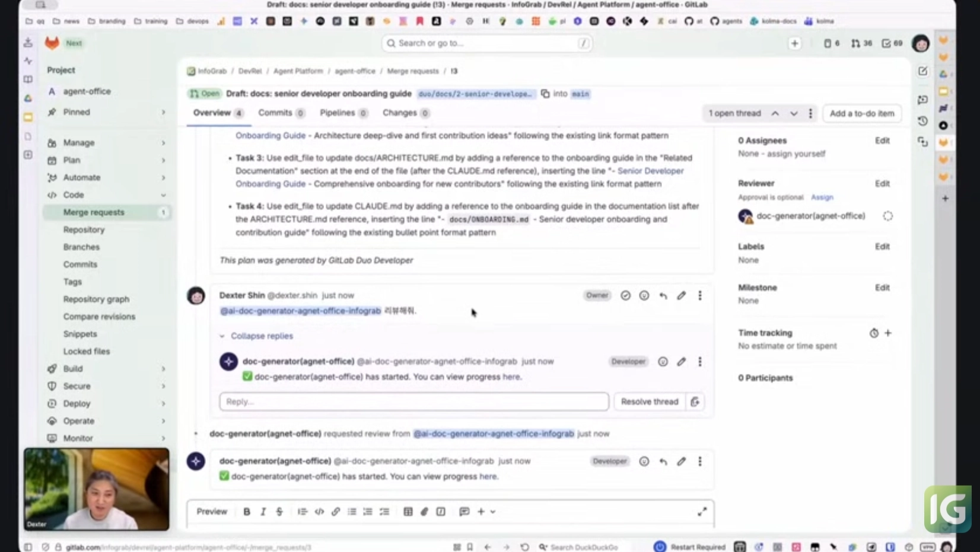Edit the Milestone section

tap(882, 288)
